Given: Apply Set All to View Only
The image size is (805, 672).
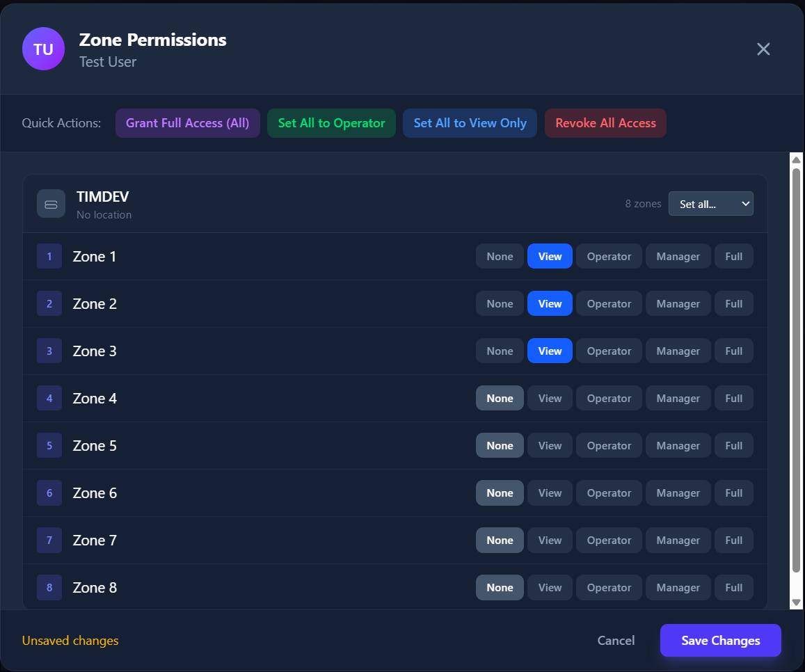Looking at the screenshot, I should [x=470, y=123].
